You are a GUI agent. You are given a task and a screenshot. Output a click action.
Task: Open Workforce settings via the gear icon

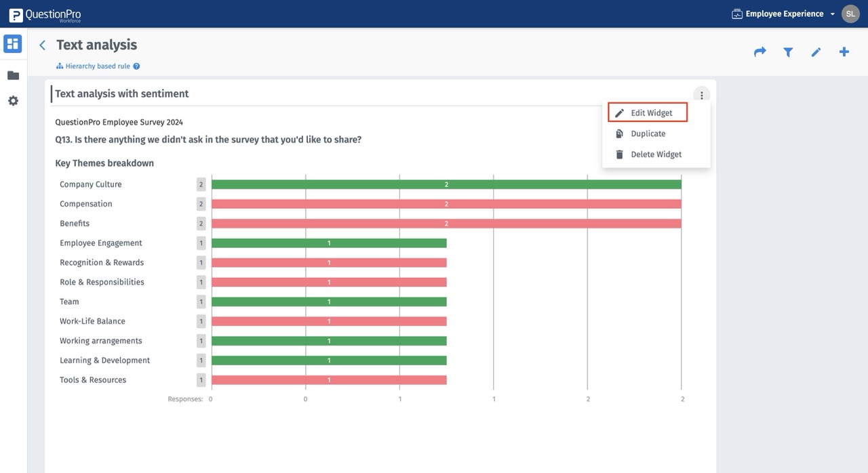click(12, 100)
